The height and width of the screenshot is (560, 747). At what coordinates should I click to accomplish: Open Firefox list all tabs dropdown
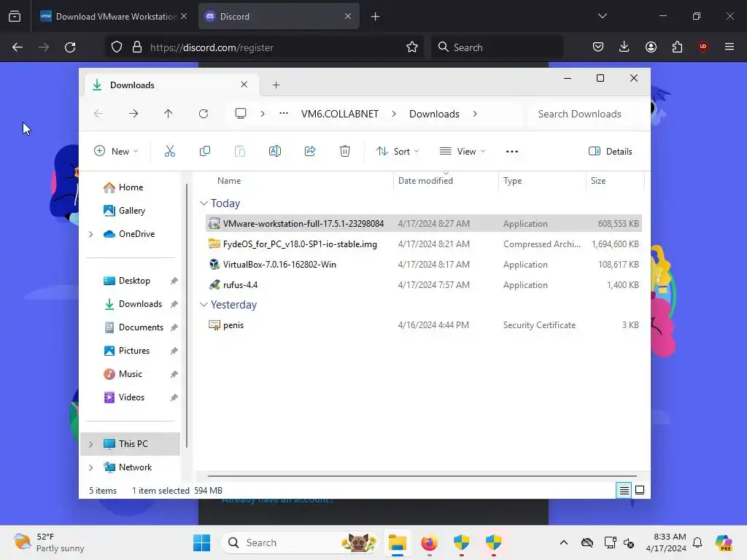(x=602, y=16)
